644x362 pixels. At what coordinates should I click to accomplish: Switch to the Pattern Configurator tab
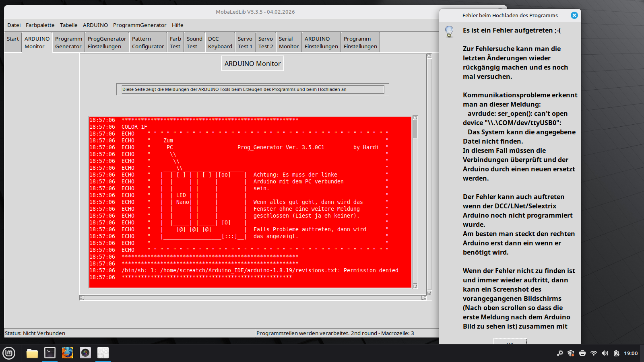coord(148,43)
